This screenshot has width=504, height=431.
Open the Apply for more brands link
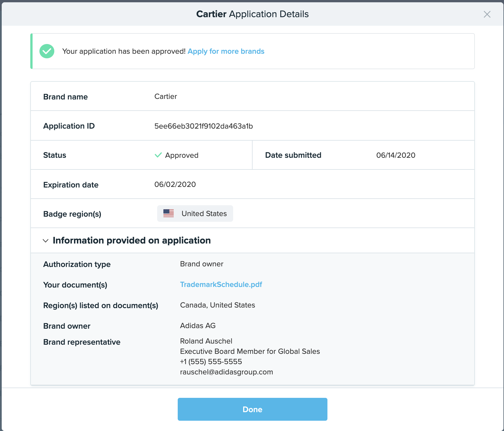point(226,51)
